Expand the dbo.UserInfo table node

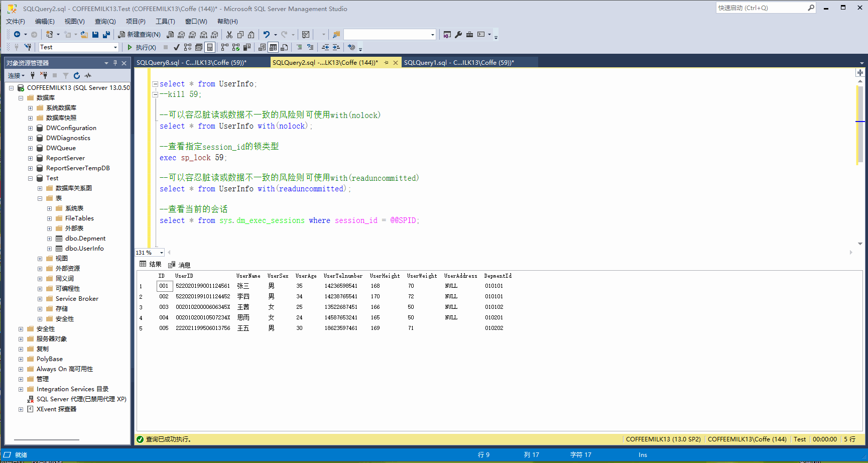point(49,248)
